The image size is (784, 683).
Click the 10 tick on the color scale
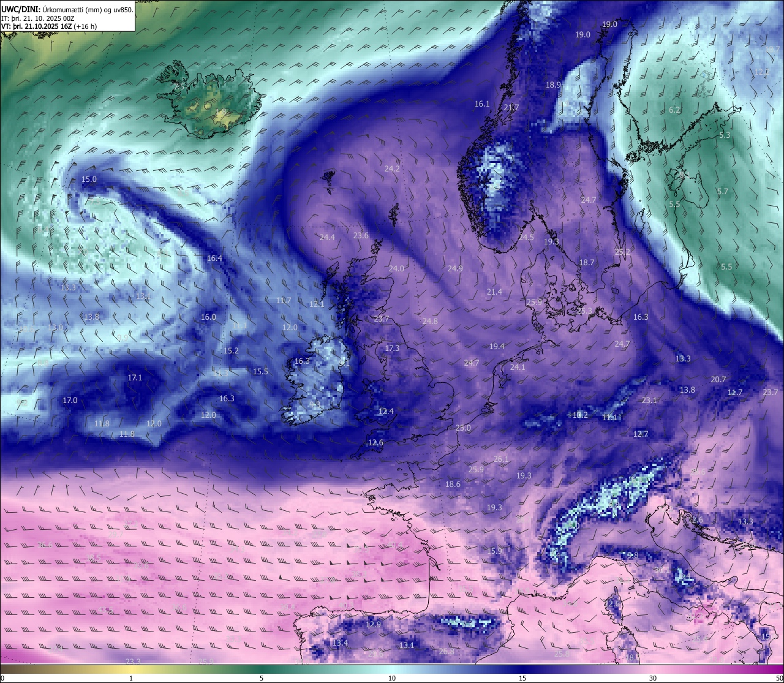tap(392, 679)
